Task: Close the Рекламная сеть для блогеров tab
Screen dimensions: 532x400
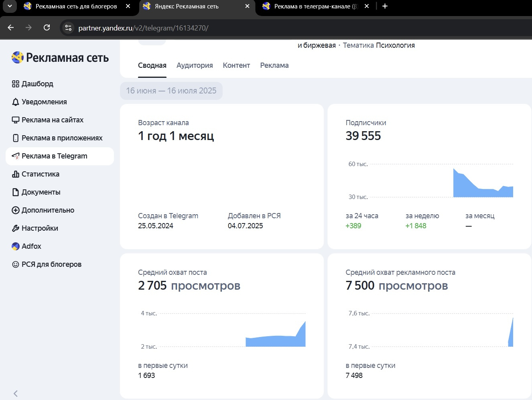Action: (128, 6)
